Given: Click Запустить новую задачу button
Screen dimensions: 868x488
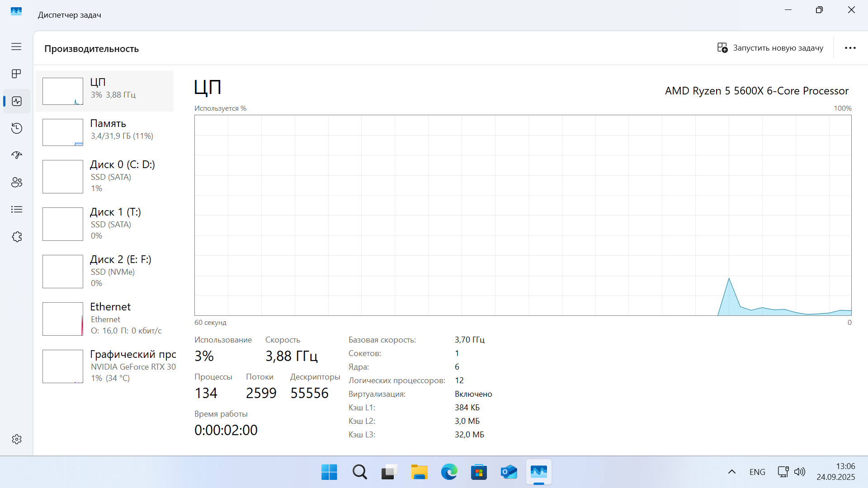Looking at the screenshot, I should [770, 48].
